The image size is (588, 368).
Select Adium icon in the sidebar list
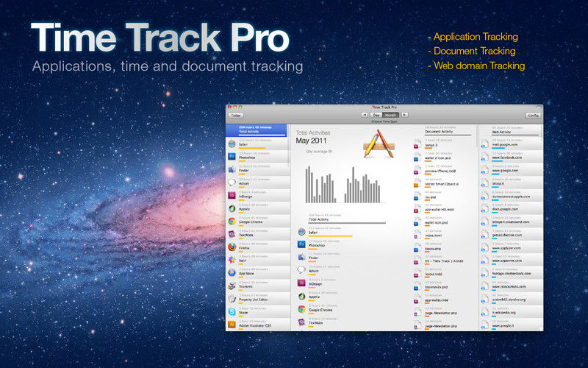point(232,183)
